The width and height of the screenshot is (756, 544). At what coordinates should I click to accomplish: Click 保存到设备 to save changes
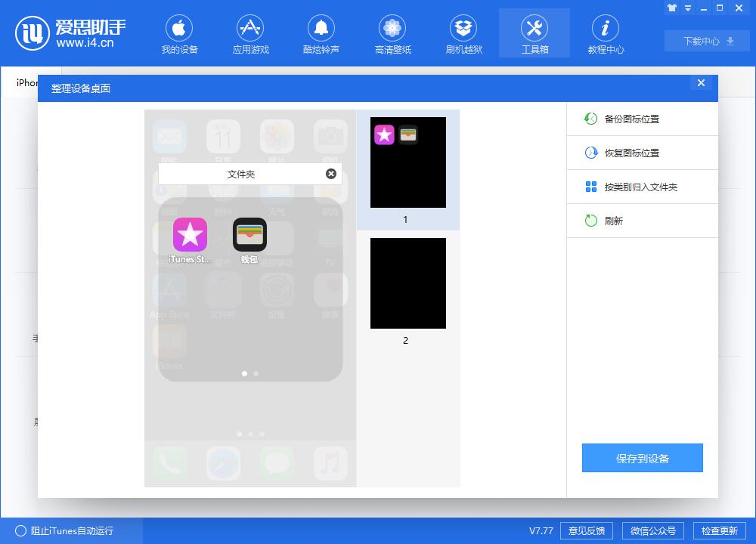pos(642,457)
